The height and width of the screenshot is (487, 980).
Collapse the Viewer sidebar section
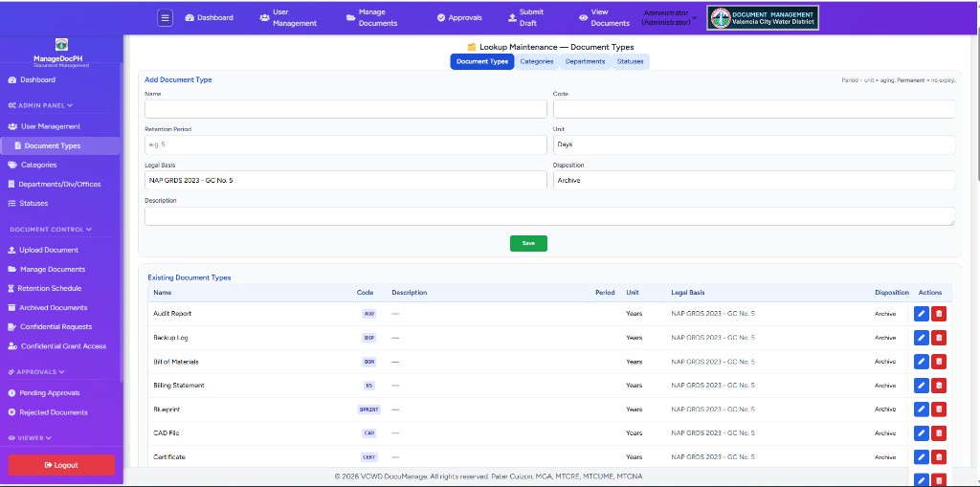[30, 438]
